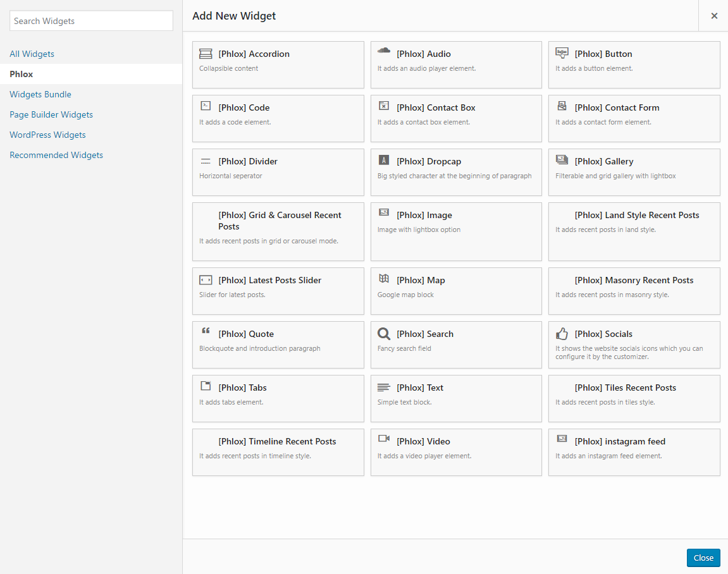Click the Code widget terminal icon
Viewport: 728px width, 574px height.
tap(206, 106)
